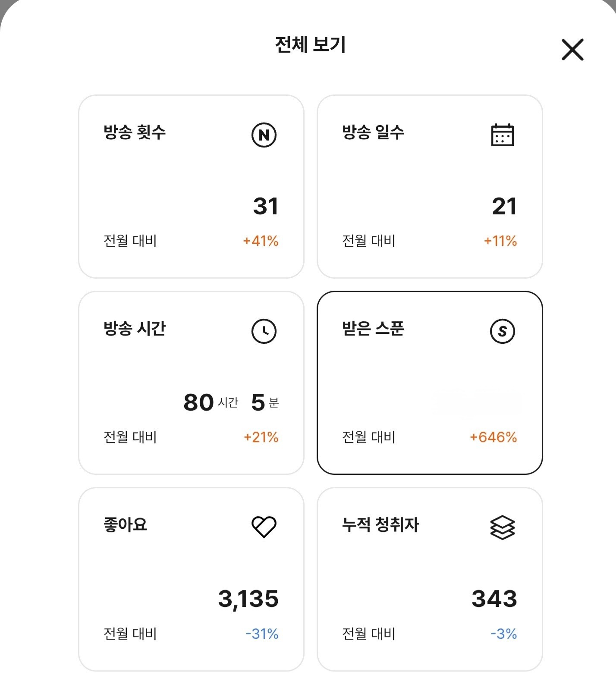
Task: Open the 방송 시간 card title
Action: click(x=135, y=328)
